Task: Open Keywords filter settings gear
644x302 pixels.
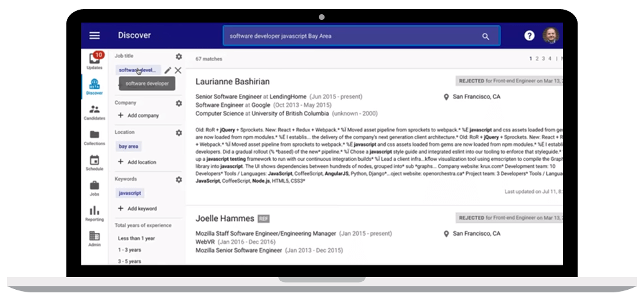Action: click(x=178, y=180)
